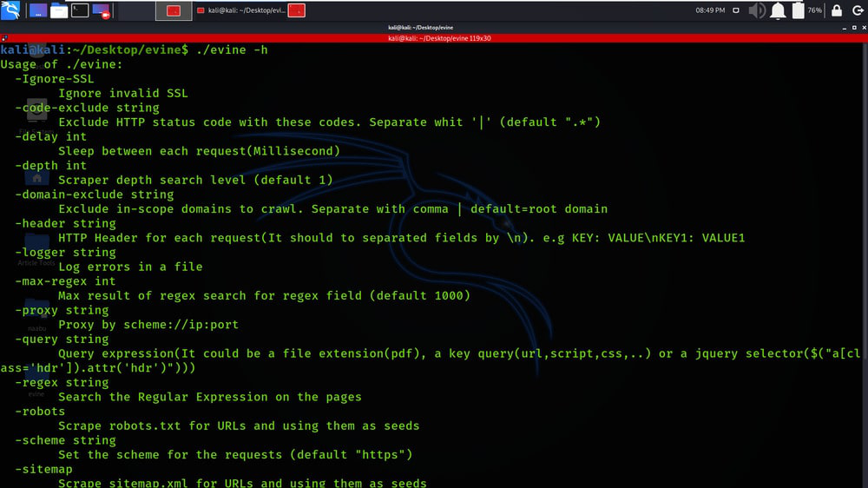
Task: Click 'Log errors in a file' text
Action: tap(130, 267)
